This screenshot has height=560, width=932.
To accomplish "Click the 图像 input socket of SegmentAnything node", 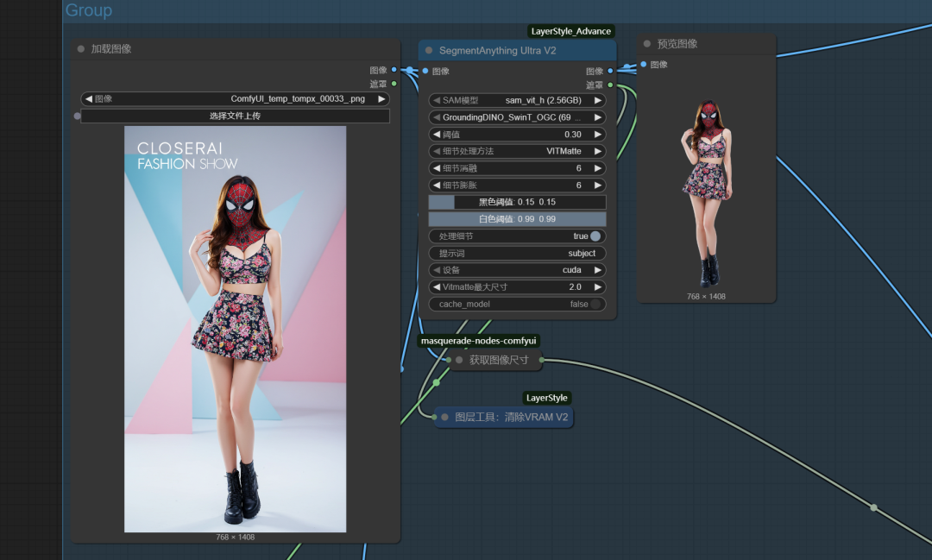I will point(425,71).
